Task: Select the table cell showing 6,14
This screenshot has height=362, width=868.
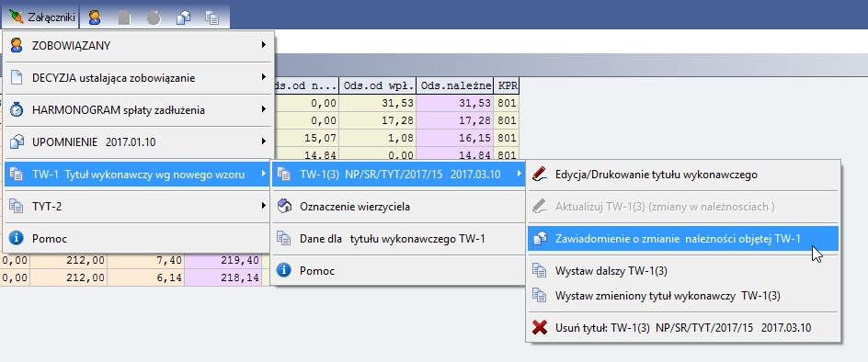Action: point(145,277)
